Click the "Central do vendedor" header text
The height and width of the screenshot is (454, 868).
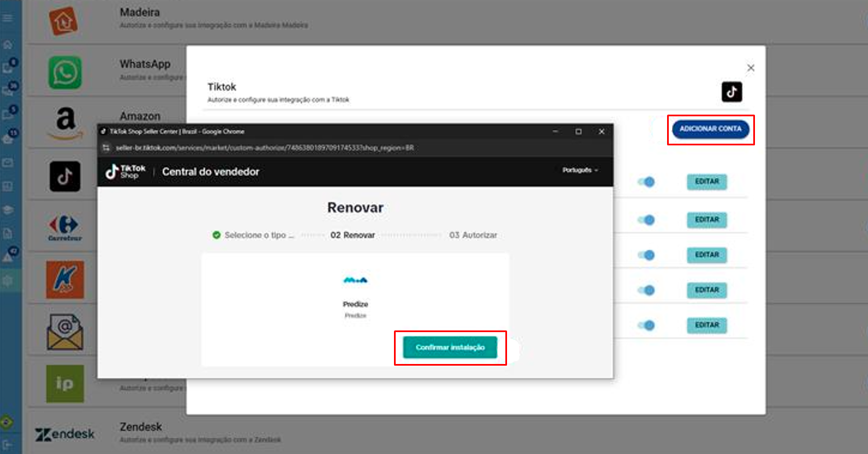coord(211,172)
